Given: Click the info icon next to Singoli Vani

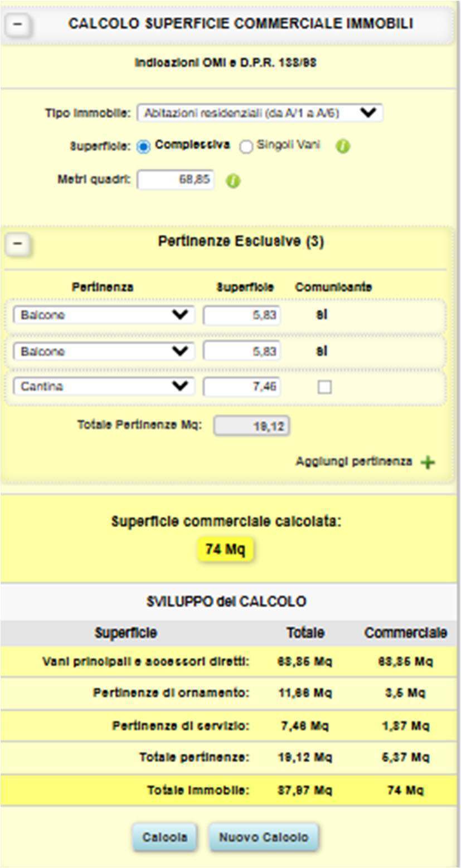Looking at the screenshot, I should 343,147.
